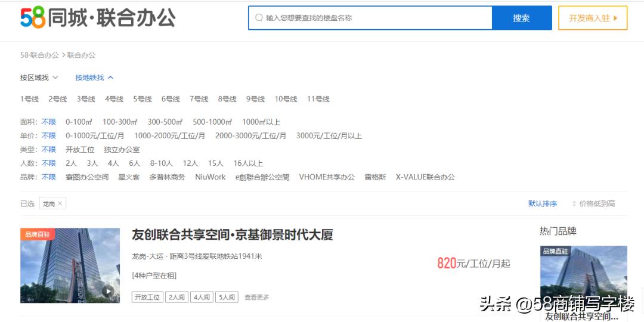The height and width of the screenshot is (322, 644).
Task: Filter price 0-1000元/工位/月
Action: click(x=95, y=136)
